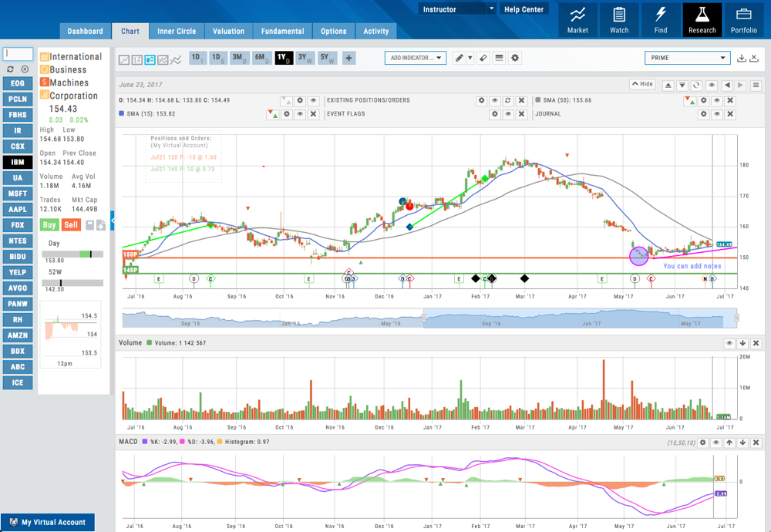Screen dimensions: 771x532
Task: Select the line chart type icon
Action: click(x=124, y=60)
